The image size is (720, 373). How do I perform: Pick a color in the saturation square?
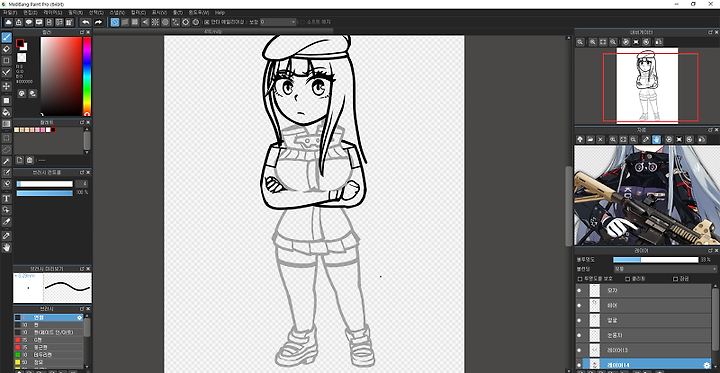pos(61,76)
